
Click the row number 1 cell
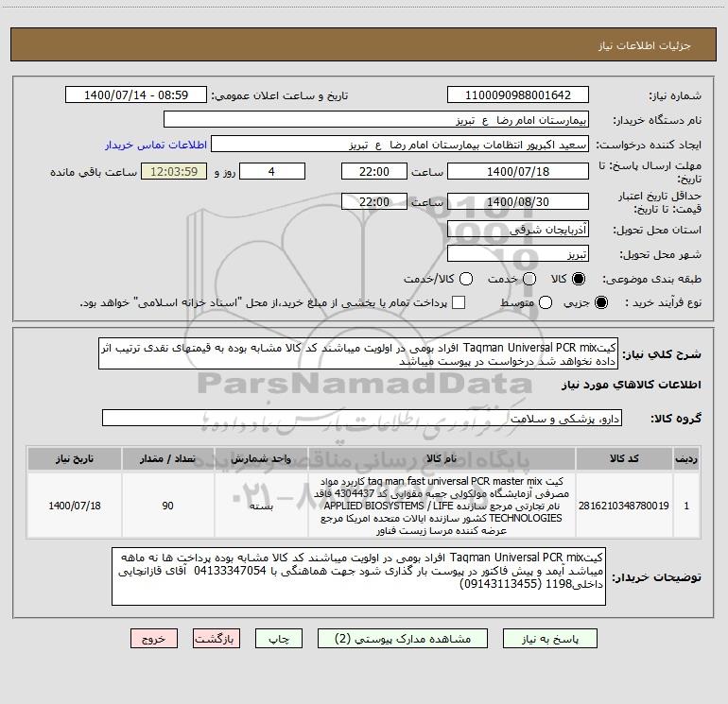pyautogui.click(x=686, y=506)
